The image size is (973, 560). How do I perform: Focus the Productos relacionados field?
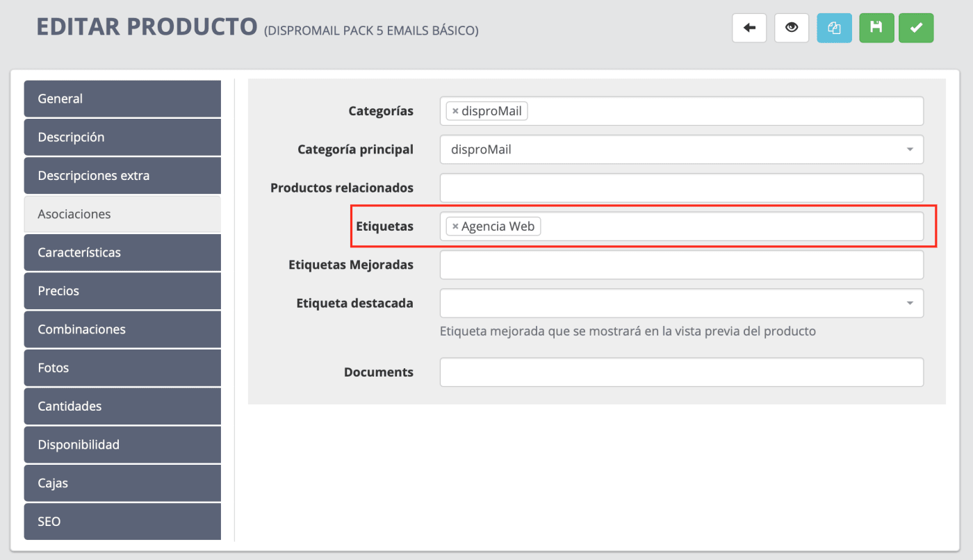tap(682, 188)
